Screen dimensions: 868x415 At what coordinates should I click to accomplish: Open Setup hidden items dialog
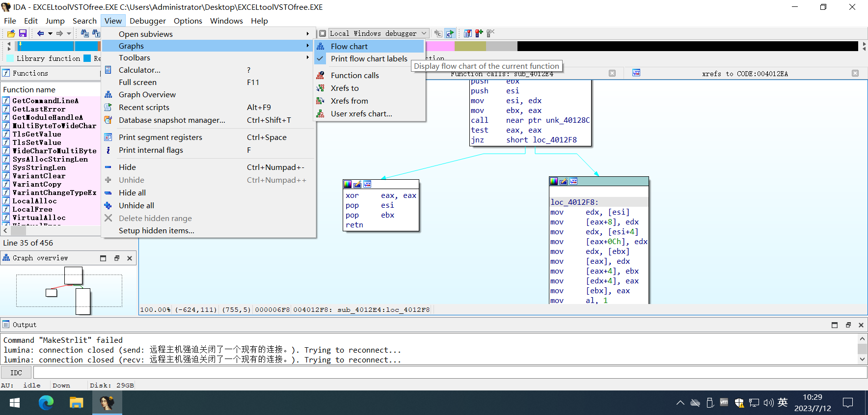coord(208,230)
